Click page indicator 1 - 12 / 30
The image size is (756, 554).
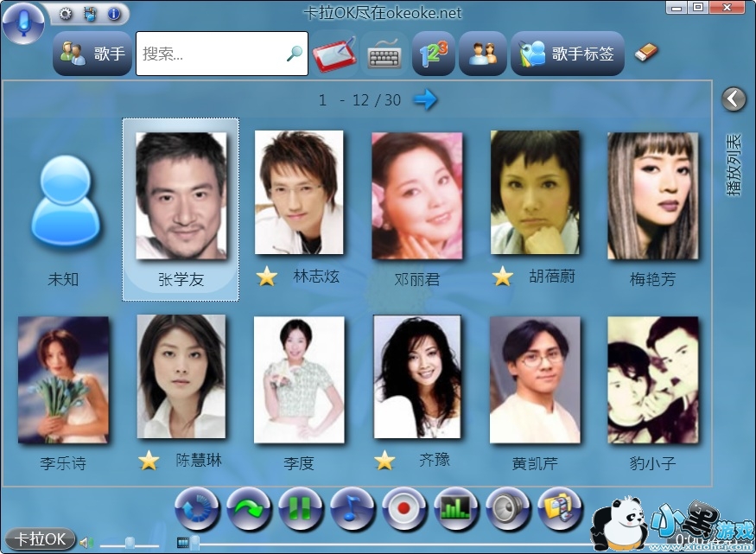pos(359,99)
